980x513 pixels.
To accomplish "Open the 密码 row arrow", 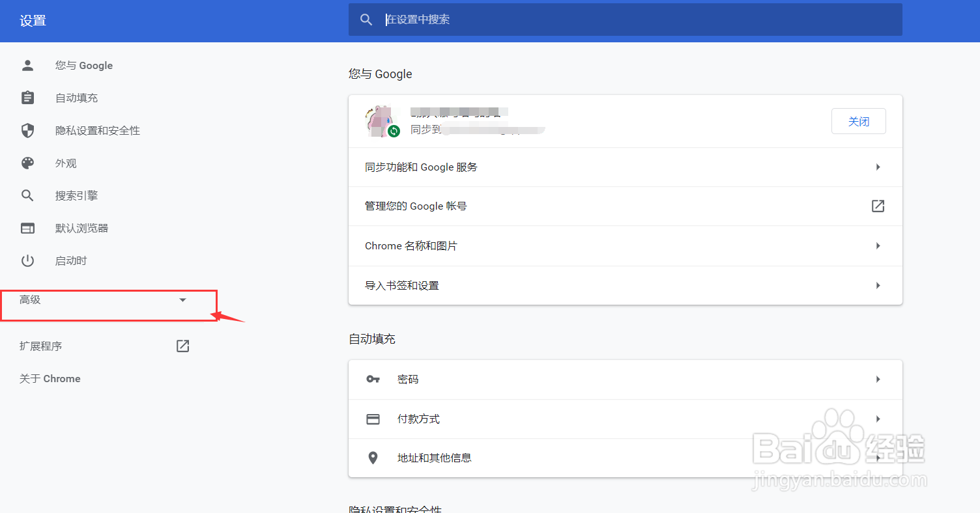I will pos(878,379).
